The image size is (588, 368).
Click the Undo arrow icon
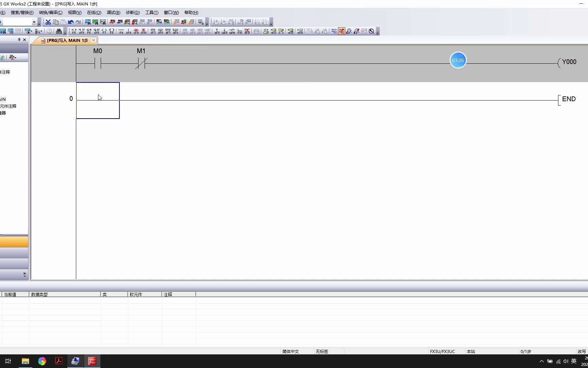(x=71, y=22)
